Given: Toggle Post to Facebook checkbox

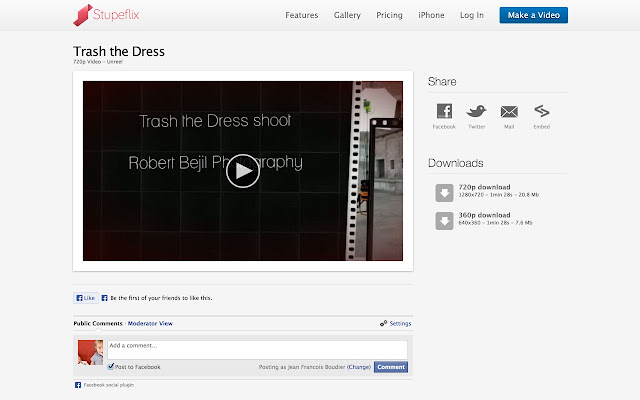Looking at the screenshot, I should pos(111,367).
